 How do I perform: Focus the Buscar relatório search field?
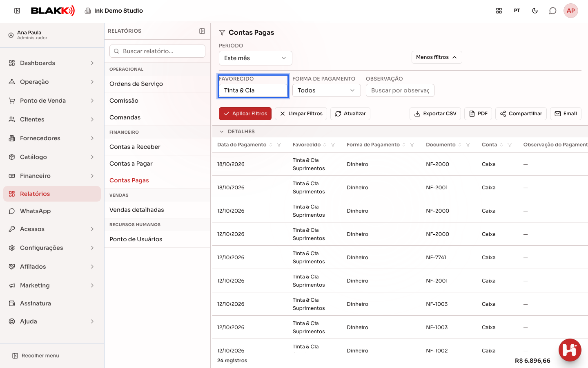[x=157, y=51]
